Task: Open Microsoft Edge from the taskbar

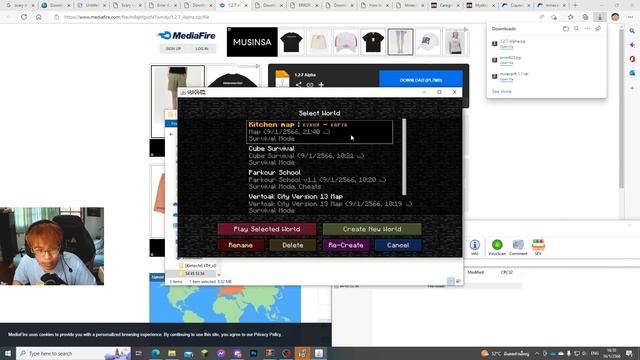Action: tap(156, 353)
